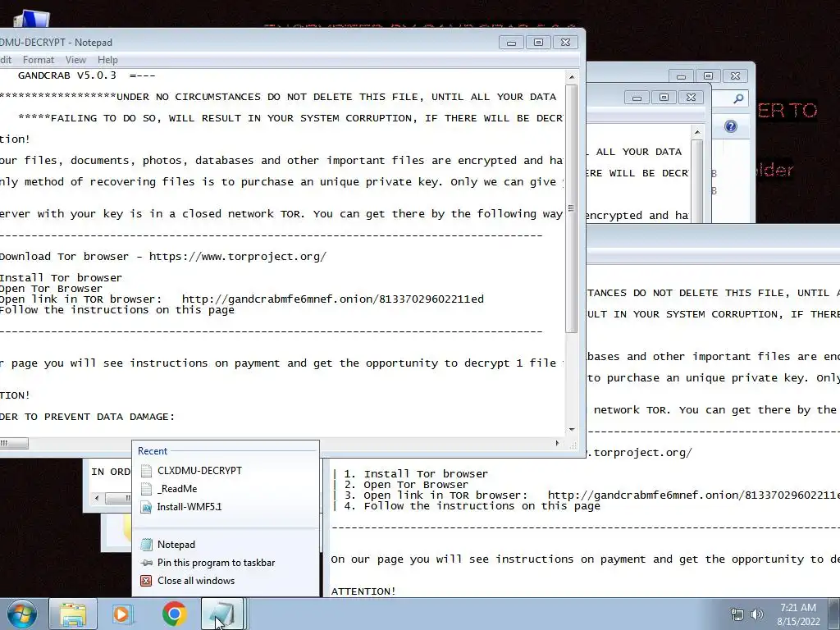Click '4. Follow the instructions' in bottom-right Notepad

(x=472, y=505)
